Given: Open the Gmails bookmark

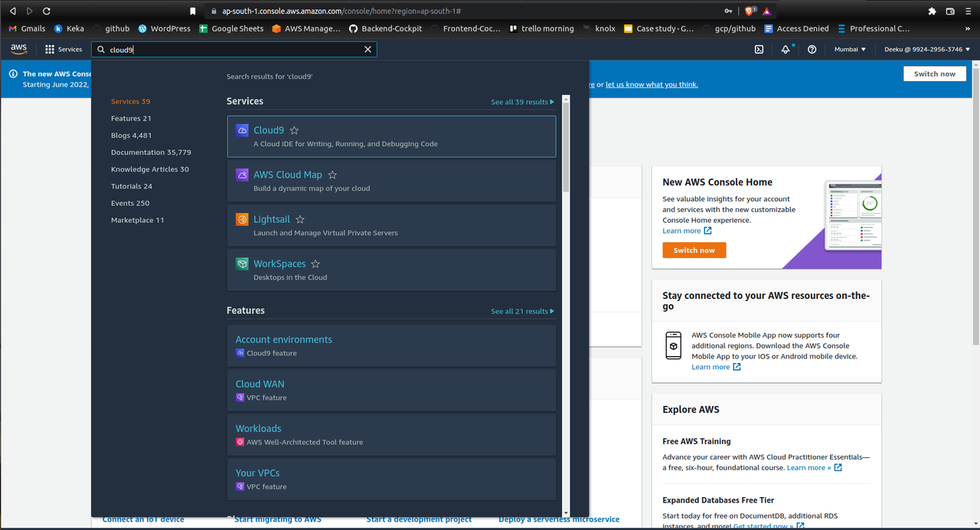Looking at the screenshot, I should [x=27, y=28].
